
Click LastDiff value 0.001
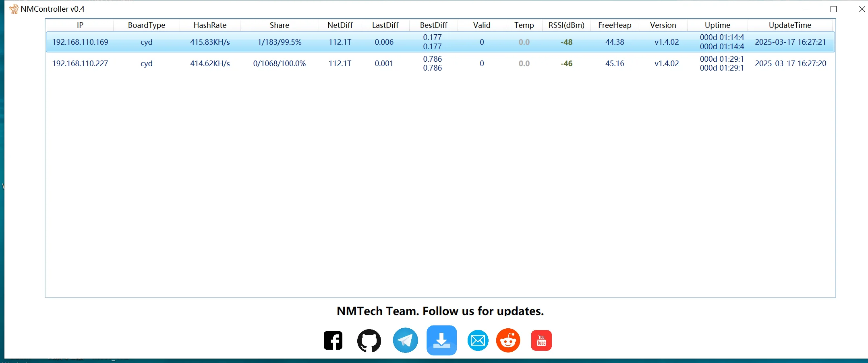[x=384, y=63]
